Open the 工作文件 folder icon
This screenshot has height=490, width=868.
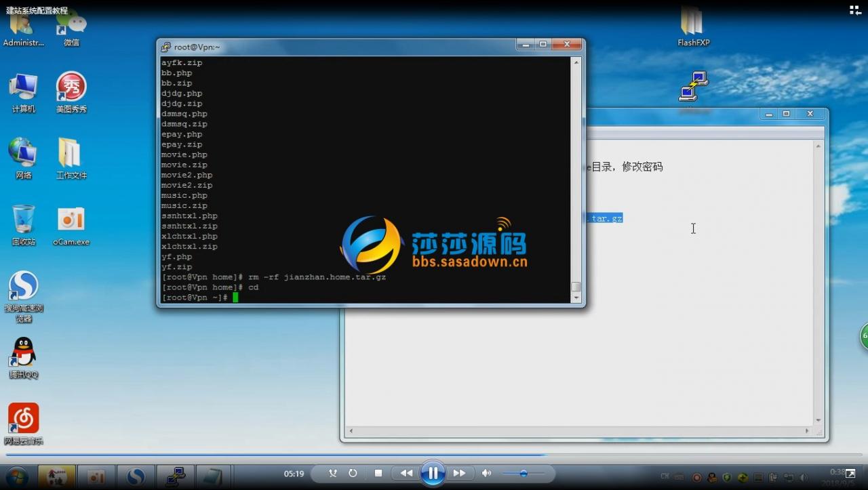[71, 159]
